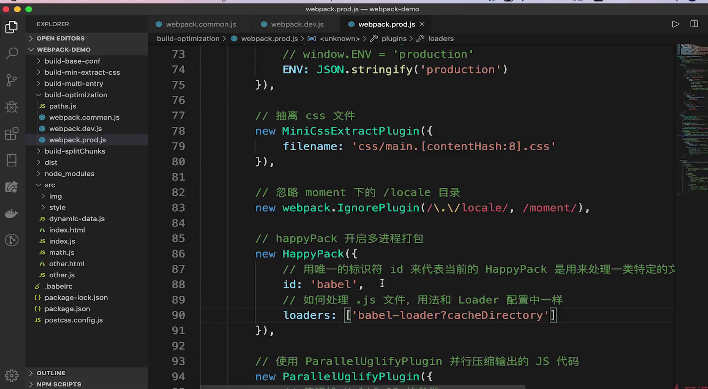708x389 pixels.
Task: Click the circular git icon below Docker
Action: [11, 240]
